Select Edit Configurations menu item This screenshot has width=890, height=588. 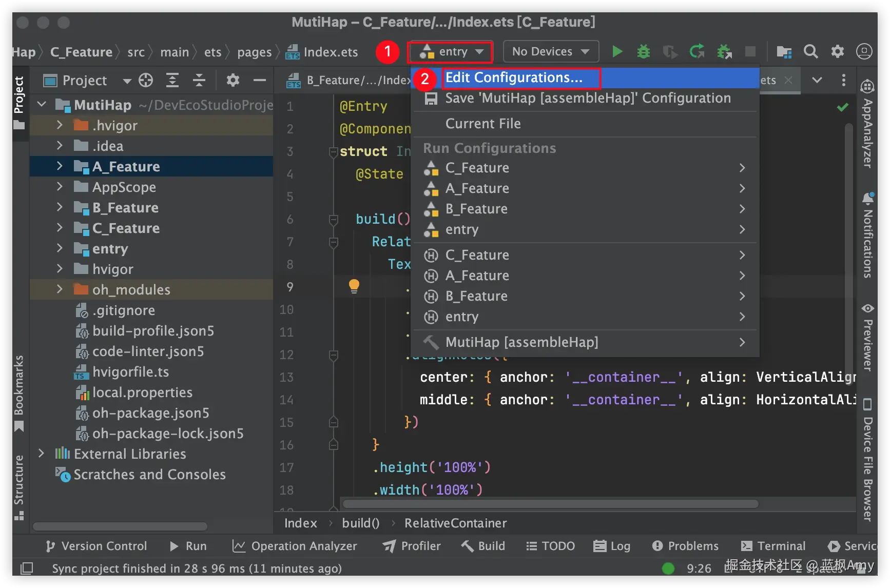(514, 78)
